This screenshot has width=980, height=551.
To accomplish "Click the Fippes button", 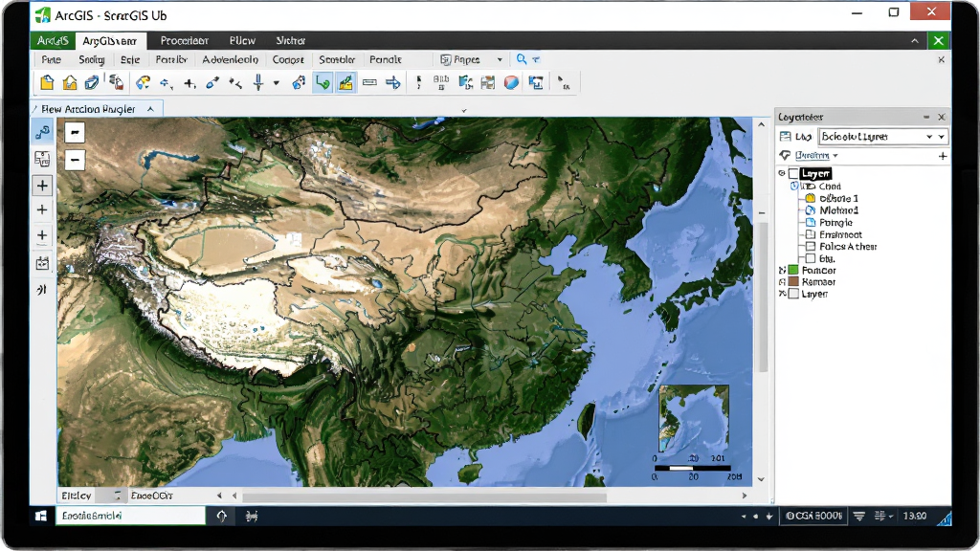I will pos(460,59).
